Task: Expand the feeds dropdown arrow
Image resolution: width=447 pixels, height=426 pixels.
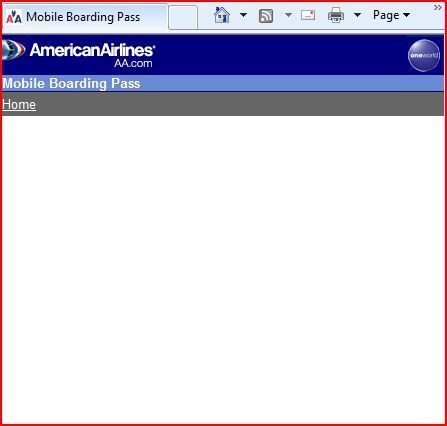Action: click(288, 15)
